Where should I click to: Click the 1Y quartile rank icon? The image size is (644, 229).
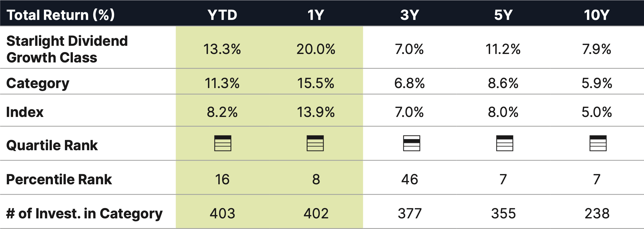(315, 143)
